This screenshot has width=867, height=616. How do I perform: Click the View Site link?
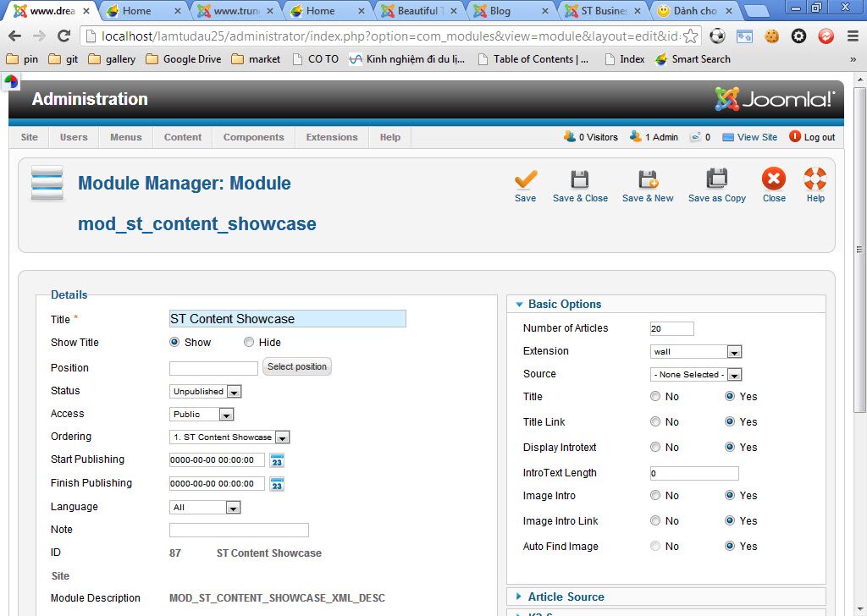(756, 137)
